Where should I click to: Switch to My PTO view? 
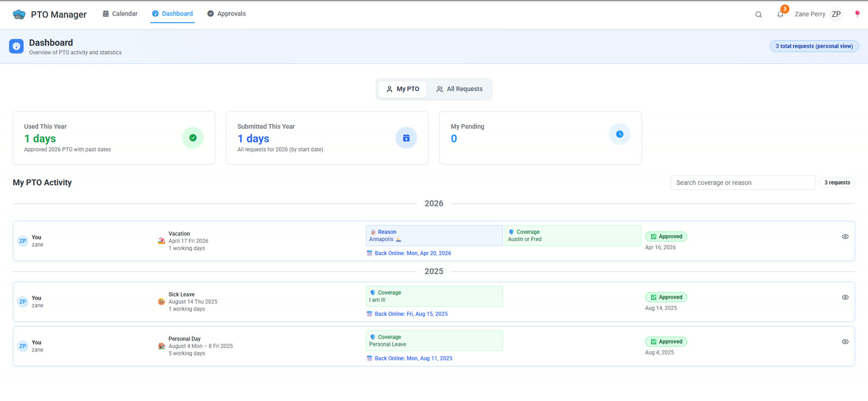(x=403, y=89)
